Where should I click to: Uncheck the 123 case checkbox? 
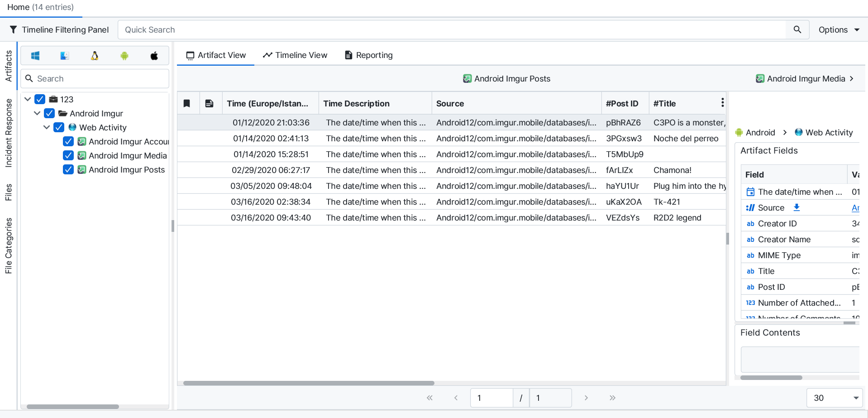point(40,99)
